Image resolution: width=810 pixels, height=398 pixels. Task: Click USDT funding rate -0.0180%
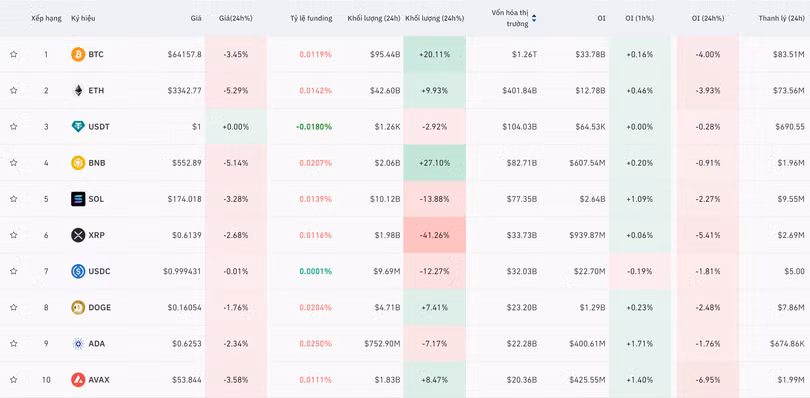click(314, 127)
